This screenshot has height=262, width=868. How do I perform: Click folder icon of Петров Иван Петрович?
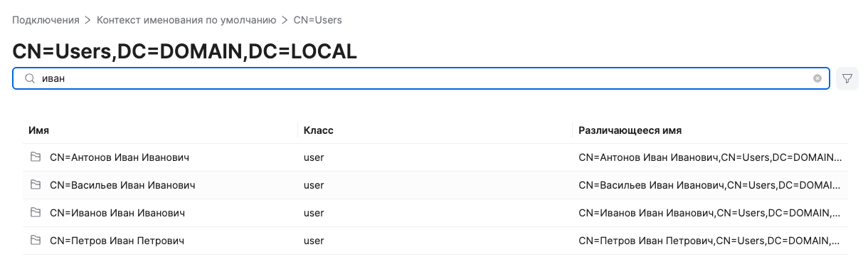tap(35, 241)
